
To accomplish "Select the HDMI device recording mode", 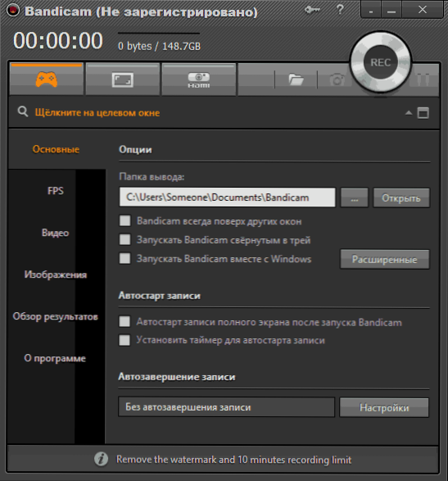I will click(x=199, y=79).
